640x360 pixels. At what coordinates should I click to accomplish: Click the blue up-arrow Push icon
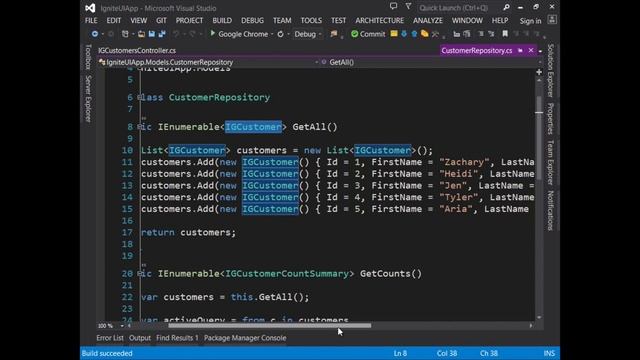tap(414, 34)
